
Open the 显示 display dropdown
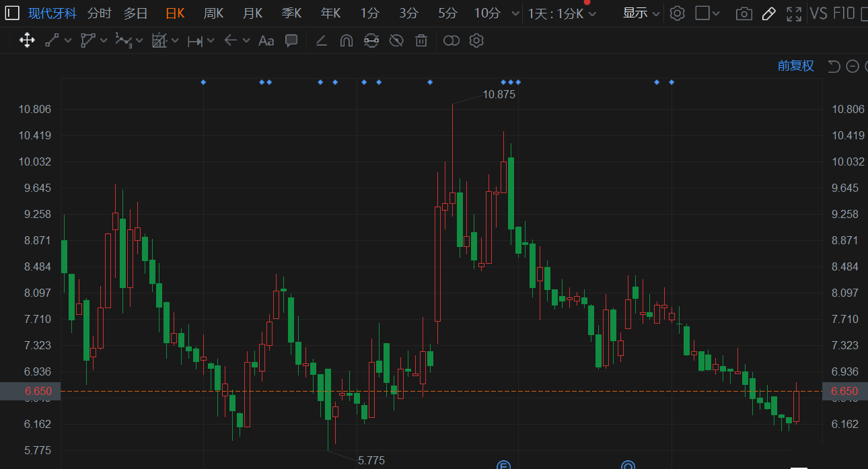click(x=641, y=13)
